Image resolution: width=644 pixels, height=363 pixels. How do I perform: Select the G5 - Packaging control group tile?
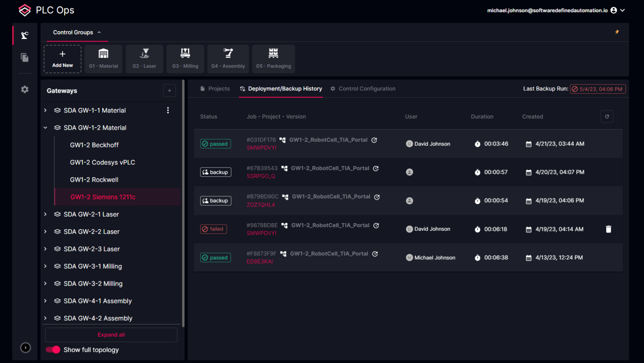coord(273,59)
